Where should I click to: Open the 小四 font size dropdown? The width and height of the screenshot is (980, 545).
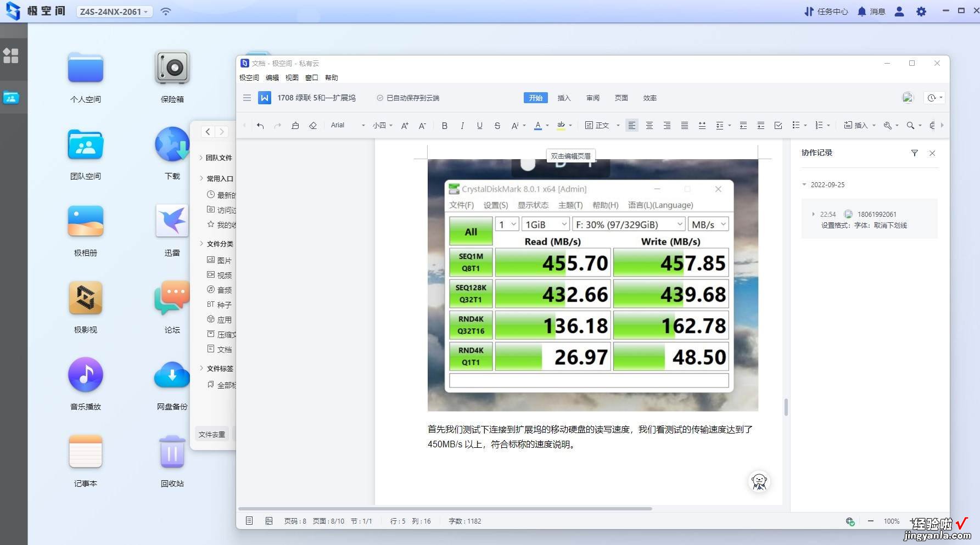383,126
